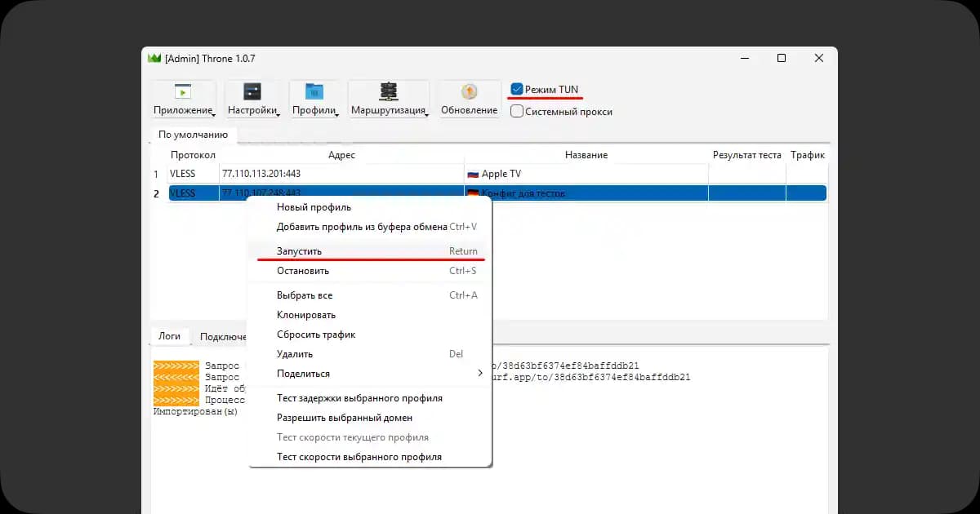The image size is (980, 514).
Task: Disable the Режим TUN checkbox
Action: point(517,89)
